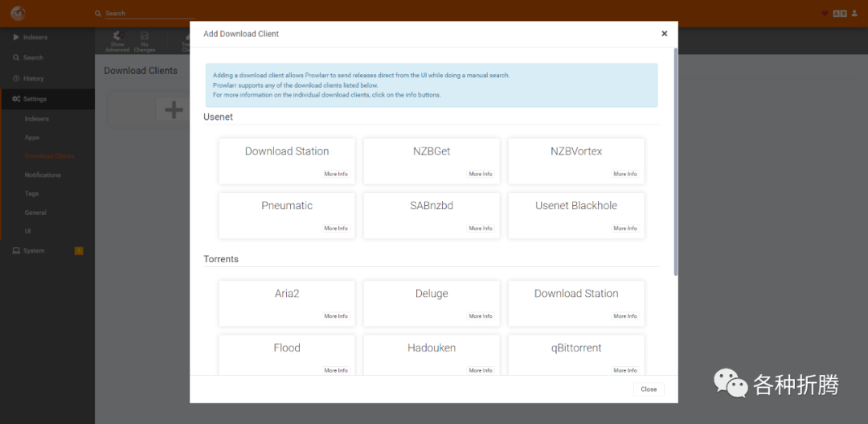The width and height of the screenshot is (868, 424).
Task: Close the dialog with the X icon
Action: (665, 34)
